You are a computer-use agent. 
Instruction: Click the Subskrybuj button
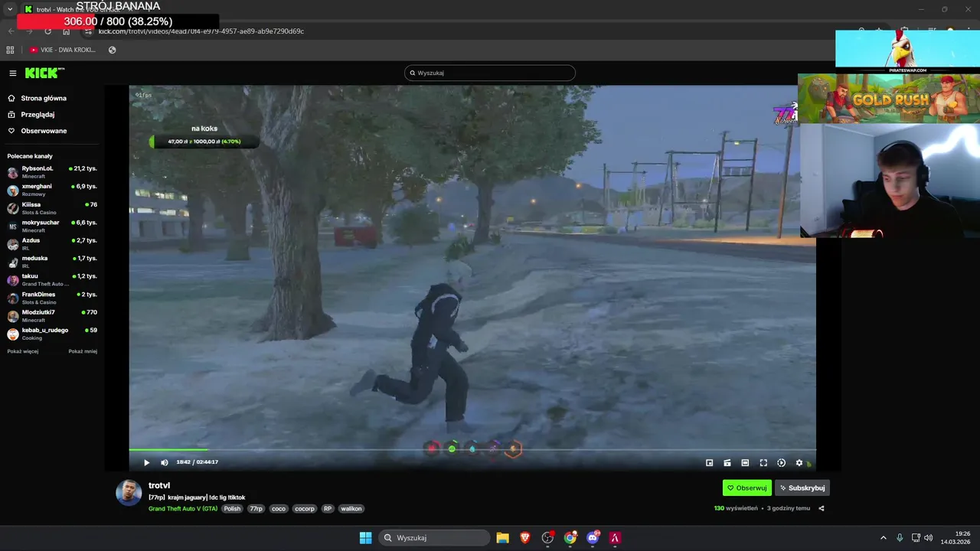pyautogui.click(x=802, y=487)
